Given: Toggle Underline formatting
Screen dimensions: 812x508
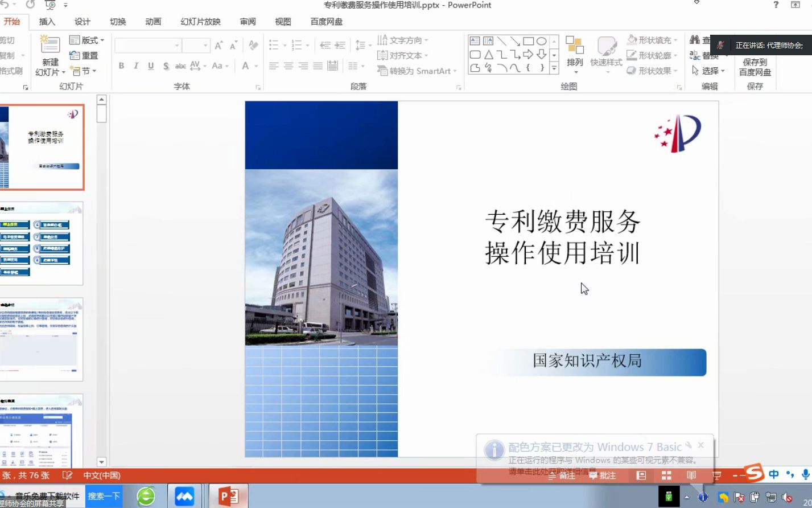Looking at the screenshot, I should [151, 66].
